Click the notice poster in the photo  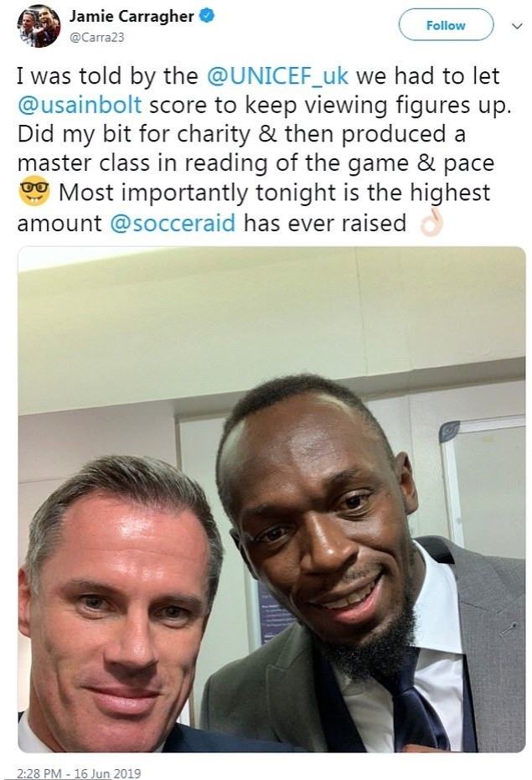[275, 613]
